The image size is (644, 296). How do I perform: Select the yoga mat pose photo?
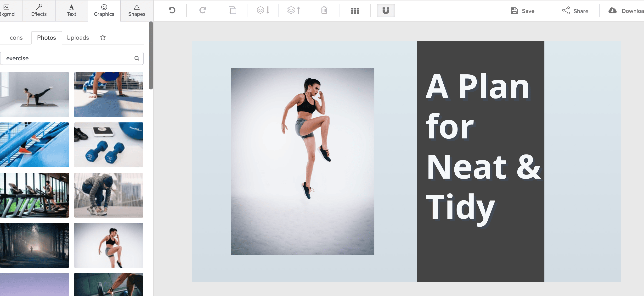point(34,95)
